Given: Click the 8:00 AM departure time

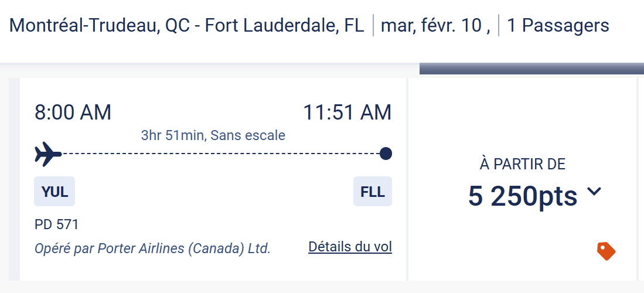Looking at the screenshot, I should pos(73,113).
